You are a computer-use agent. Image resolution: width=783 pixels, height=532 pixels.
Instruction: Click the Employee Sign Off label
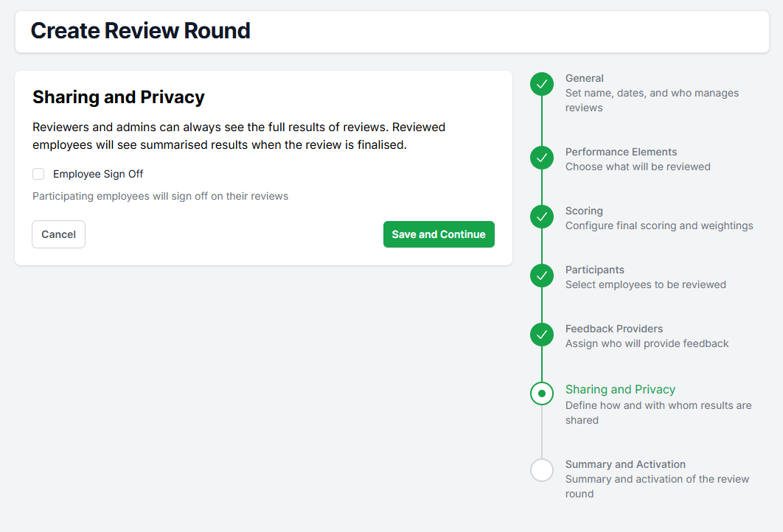98,174
